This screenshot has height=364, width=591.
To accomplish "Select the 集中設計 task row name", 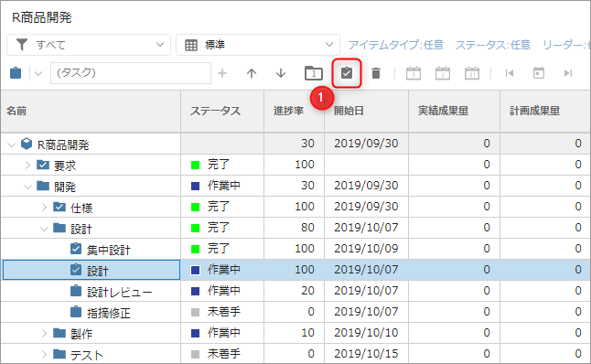I will click(109, 250).
